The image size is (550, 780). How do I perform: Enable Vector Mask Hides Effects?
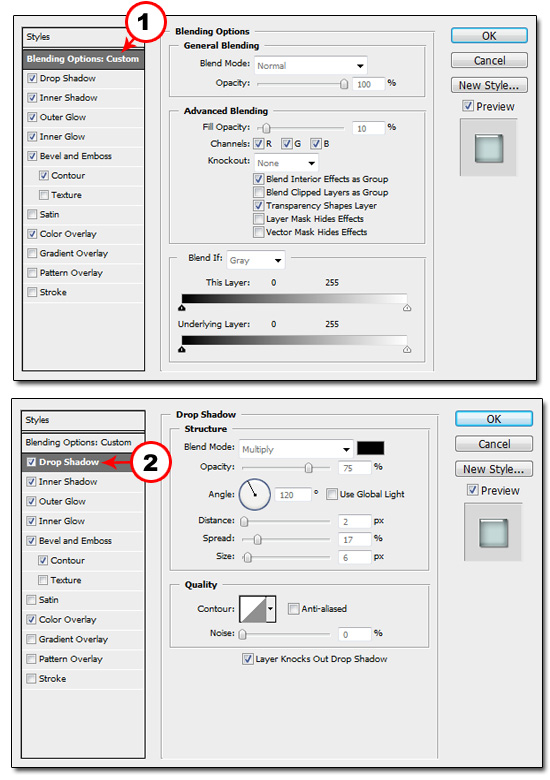(x=259, y=232)
